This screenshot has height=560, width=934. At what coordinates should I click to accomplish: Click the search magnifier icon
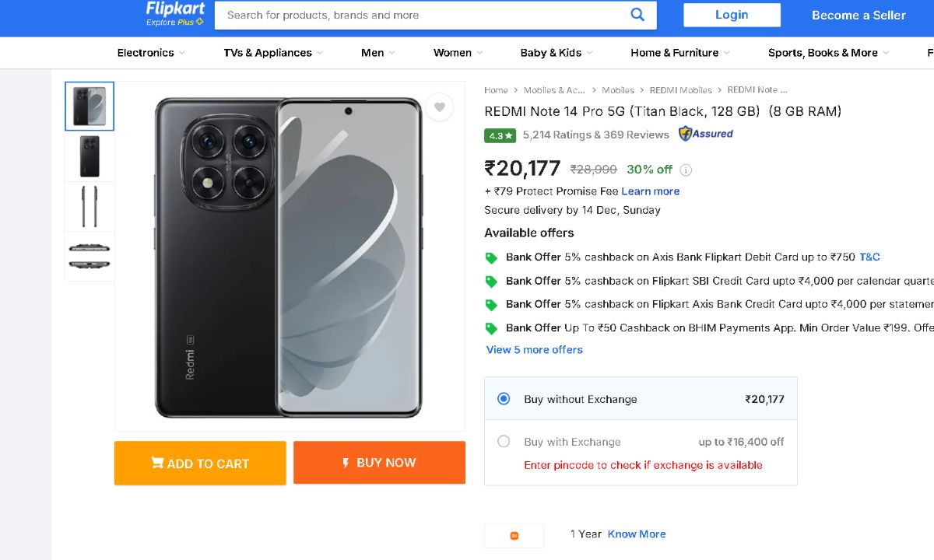tap(637, 15)
